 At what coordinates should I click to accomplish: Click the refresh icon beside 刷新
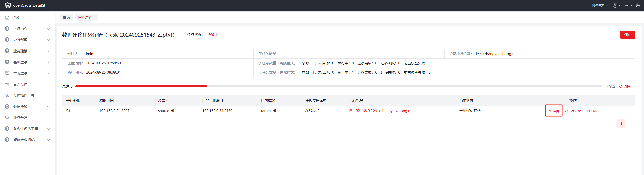coord(620,86)
